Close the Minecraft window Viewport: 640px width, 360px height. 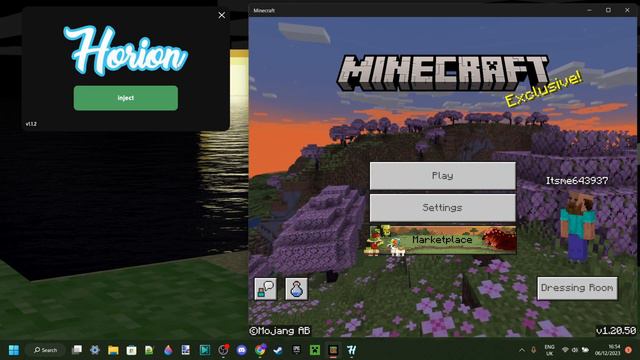627,10
